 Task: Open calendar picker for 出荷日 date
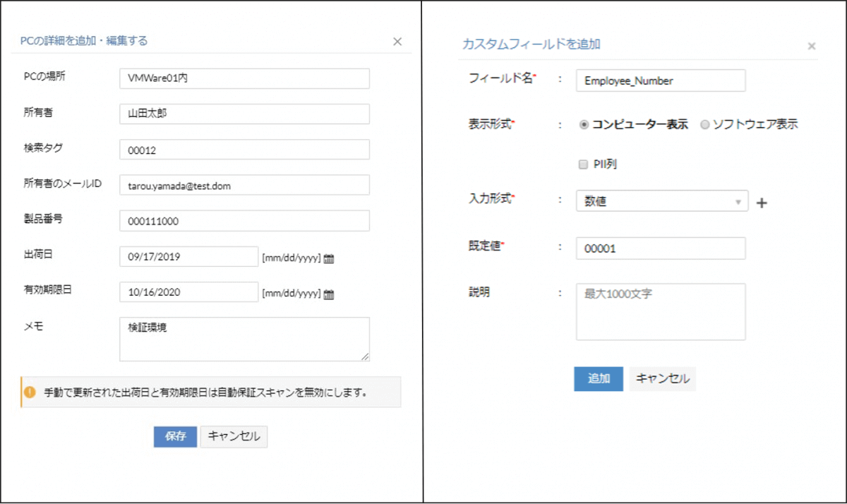coord(329,258)
